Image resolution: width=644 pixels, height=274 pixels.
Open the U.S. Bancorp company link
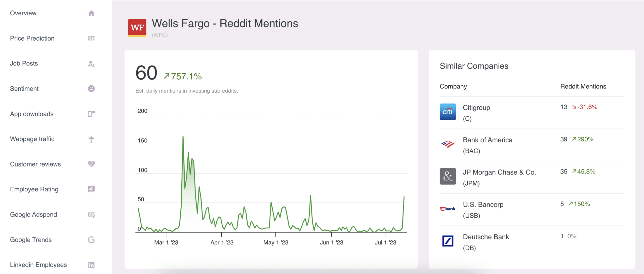pyautogui.click(x=483, y=204)
